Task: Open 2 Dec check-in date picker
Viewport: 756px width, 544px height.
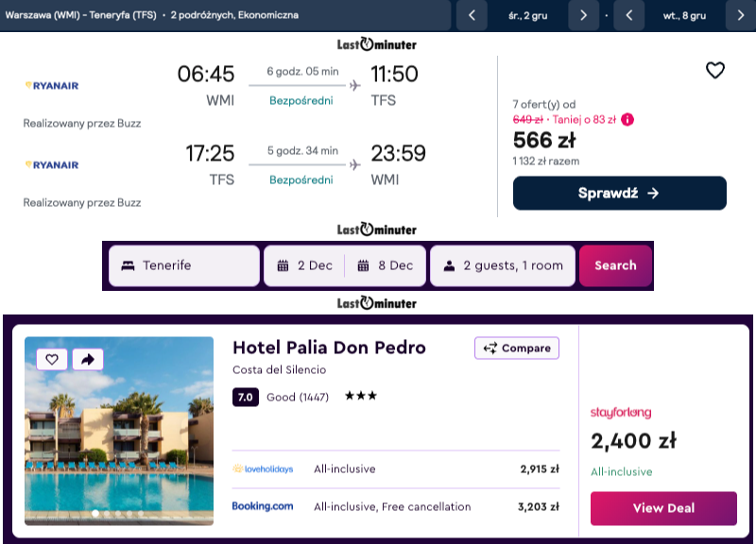Action: (304, 265)
